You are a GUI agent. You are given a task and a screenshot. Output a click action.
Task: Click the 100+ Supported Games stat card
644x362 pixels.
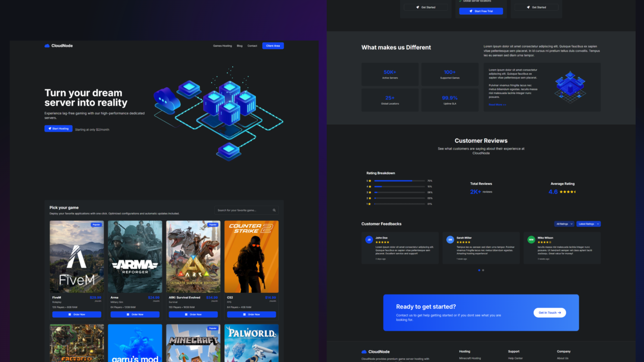point(450,74)
